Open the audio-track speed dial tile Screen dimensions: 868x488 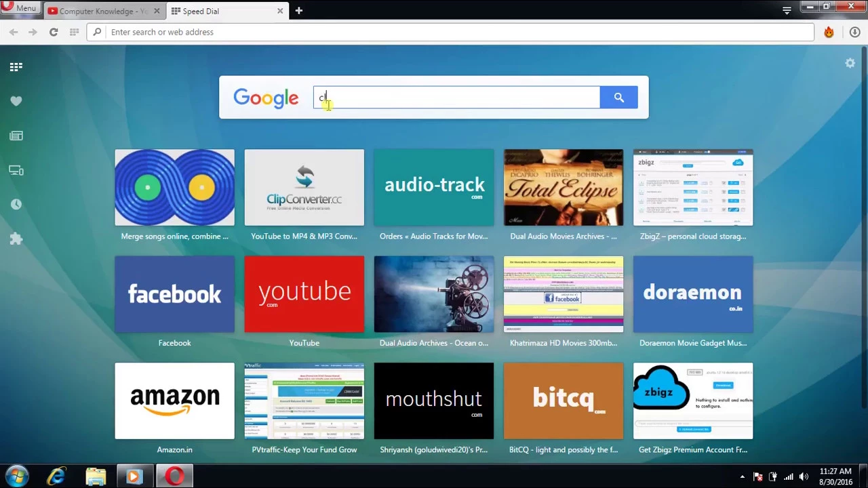point(434,188)
